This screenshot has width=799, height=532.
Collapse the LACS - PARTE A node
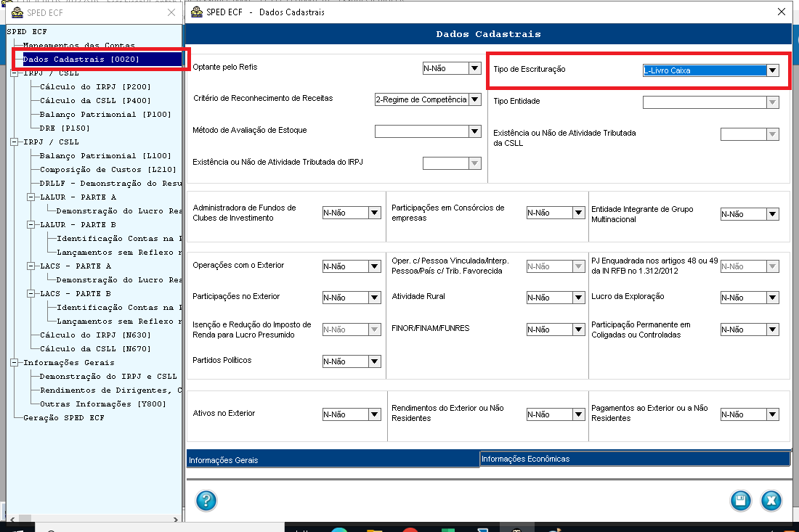point(31,266)
